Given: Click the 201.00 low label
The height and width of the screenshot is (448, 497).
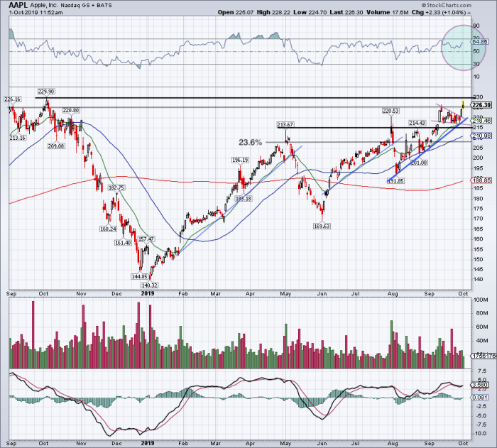Looking at the screenshot, I should pyautogui.click(x=420, y=163).
